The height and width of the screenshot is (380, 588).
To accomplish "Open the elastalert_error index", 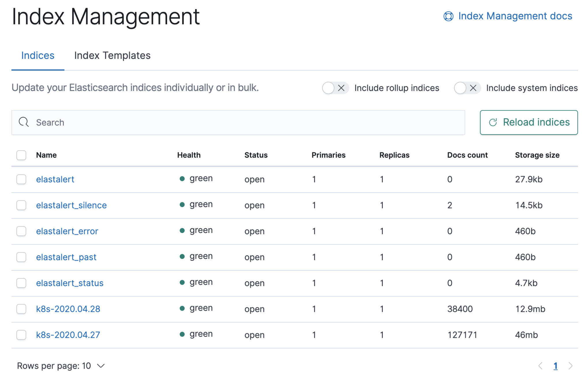I will pyautogui.click(x=67, y=231).
